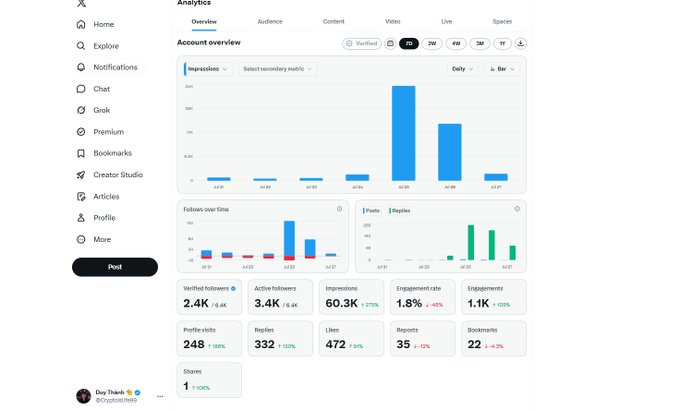Open account options three-dot menu
This screenshot has width=680, height=410.
(160, 396)
